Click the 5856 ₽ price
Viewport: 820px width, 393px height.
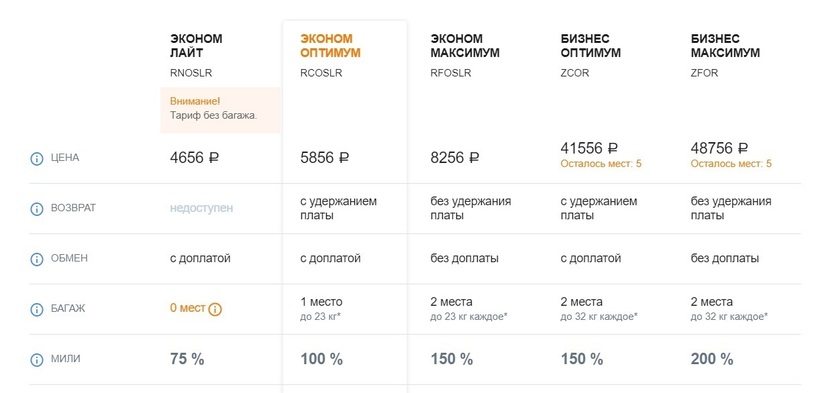(324, 158)
